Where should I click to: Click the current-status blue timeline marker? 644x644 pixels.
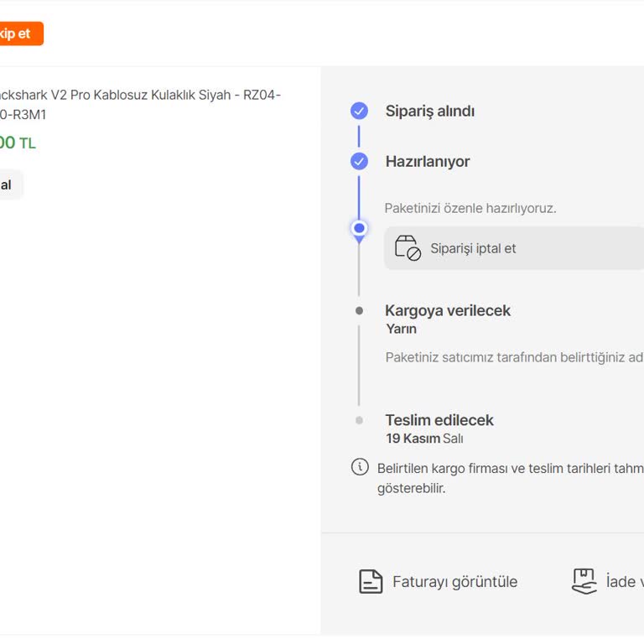pos(359,229)
